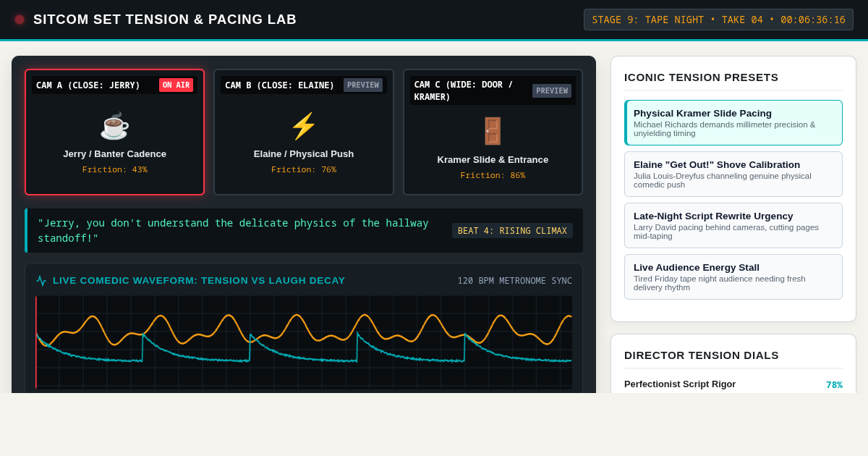Click the waveform pulse icon beside Live Comedic Waveform
The height and width of the screenshot is (456, 868).
click(x=41, y=281)
